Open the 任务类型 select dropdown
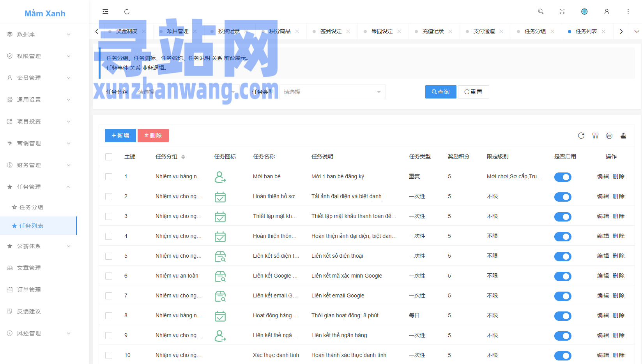Image resolution: width=642 pixels, height=364 pixels. (x=332, y=92)
